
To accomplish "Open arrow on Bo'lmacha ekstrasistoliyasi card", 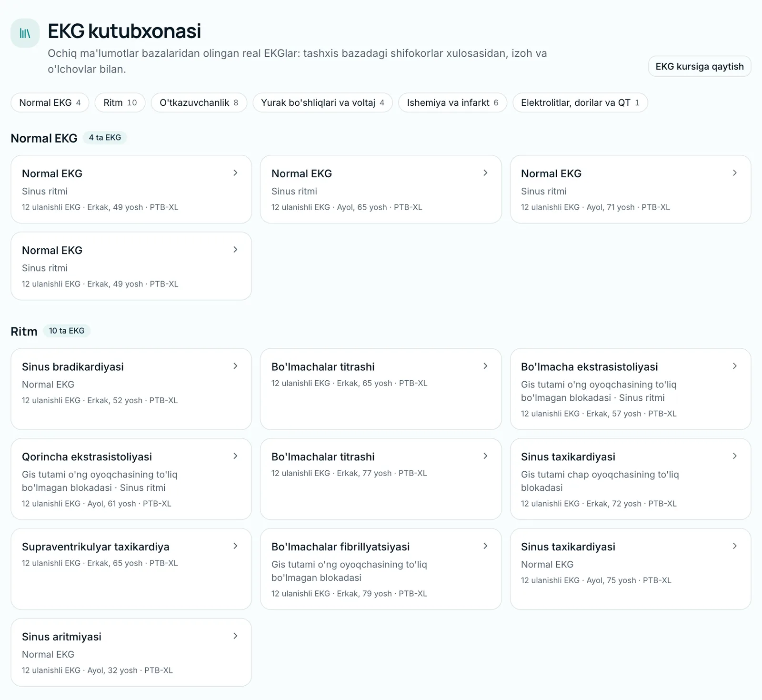I will [735, 366].
